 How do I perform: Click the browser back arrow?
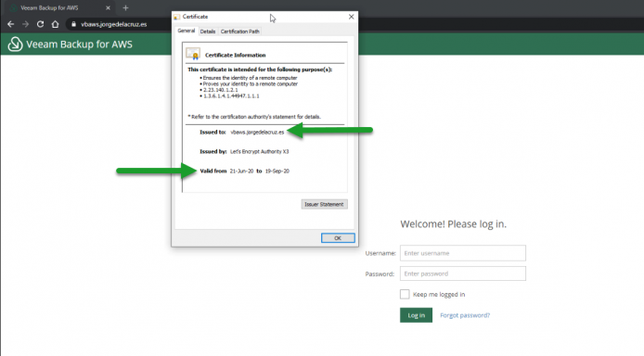[11, 24]
